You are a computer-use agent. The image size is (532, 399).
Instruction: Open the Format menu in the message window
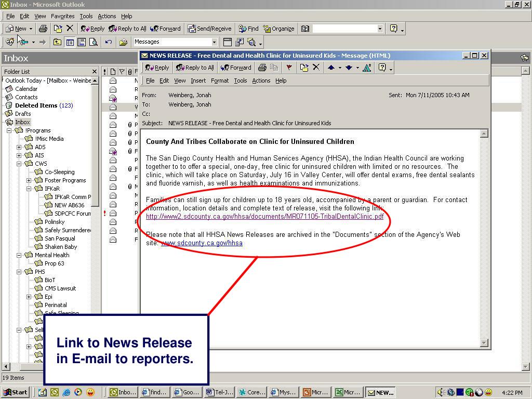click(x=220, y=81)
